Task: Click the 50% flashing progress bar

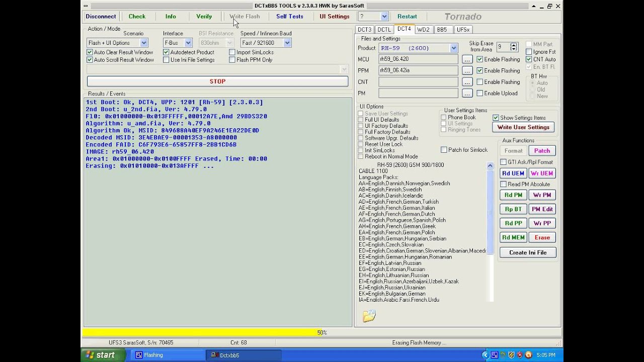Action: [321, 332]
